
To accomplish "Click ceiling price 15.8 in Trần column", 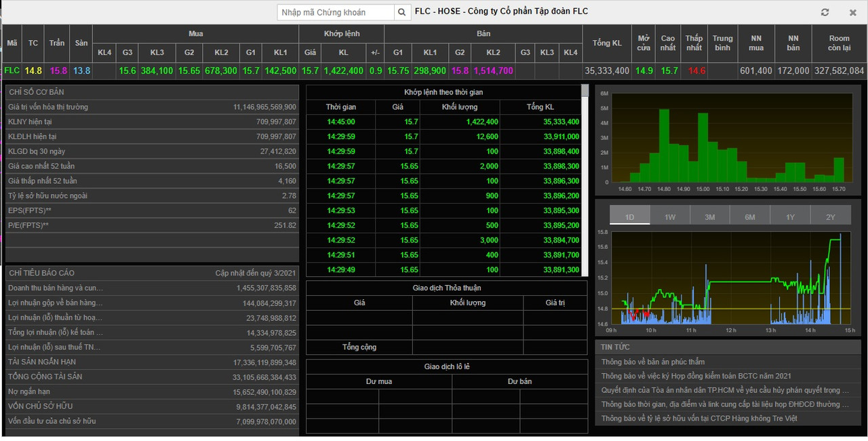I will (58, 71).
